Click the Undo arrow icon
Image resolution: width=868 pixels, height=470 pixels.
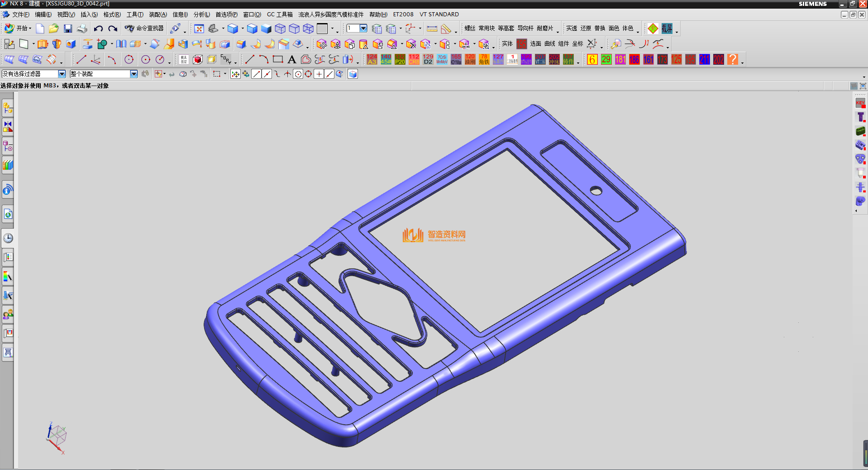98,29
